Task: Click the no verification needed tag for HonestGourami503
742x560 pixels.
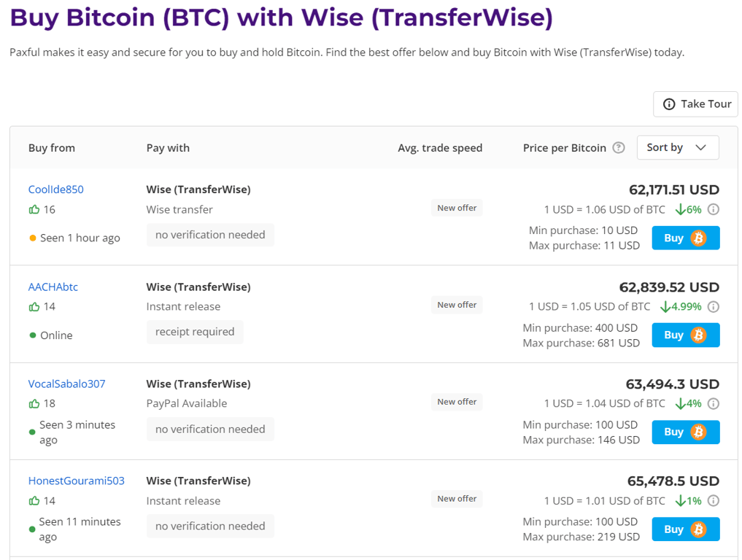Action: click(210, 526)
